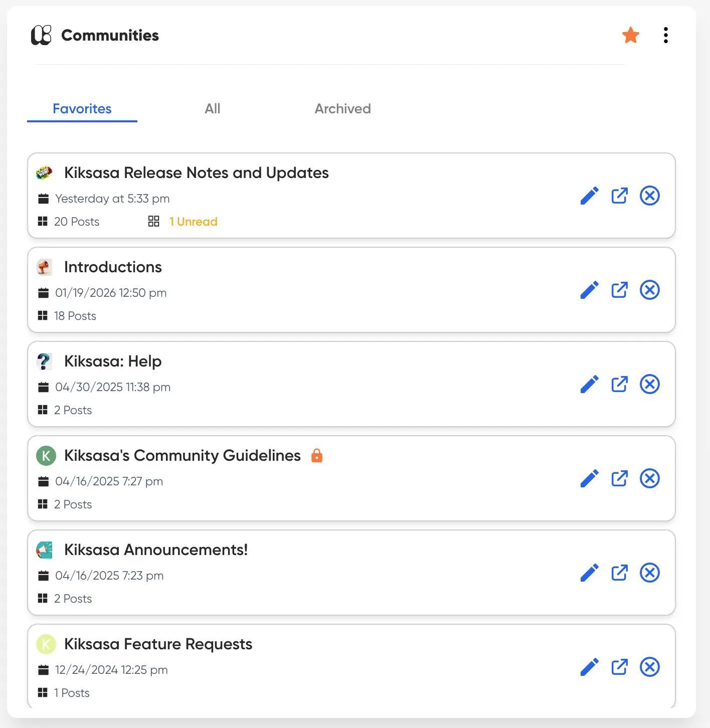This screenshot has height=728, width=710.
Task: Switch to the Archived tab
Action: pos(343,109)
